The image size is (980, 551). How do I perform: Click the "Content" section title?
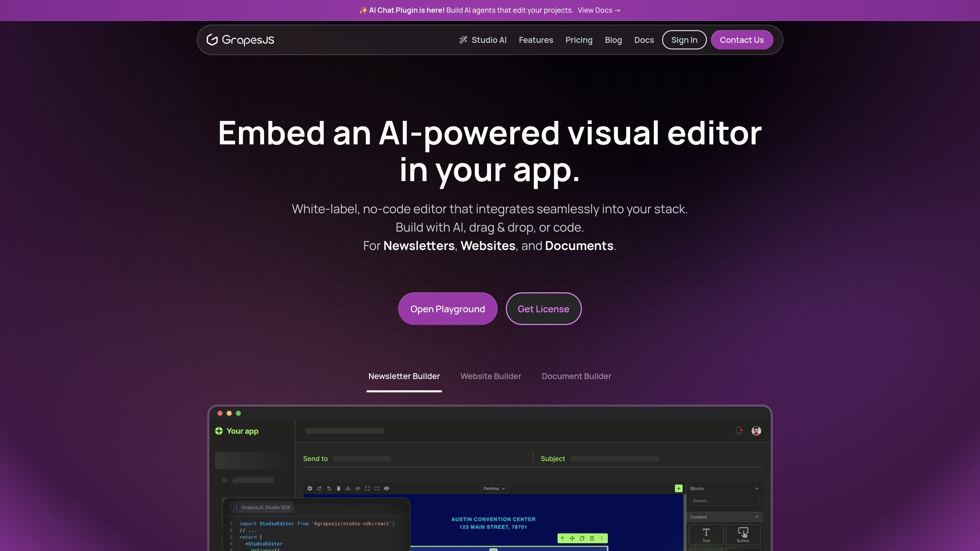coord(699,517)
